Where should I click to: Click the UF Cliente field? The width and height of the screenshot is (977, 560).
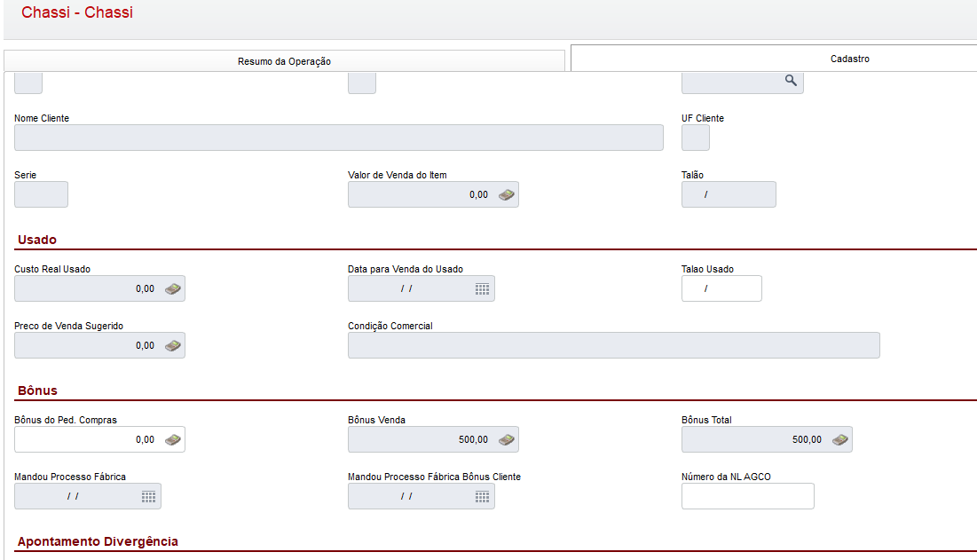click(696, 138)
